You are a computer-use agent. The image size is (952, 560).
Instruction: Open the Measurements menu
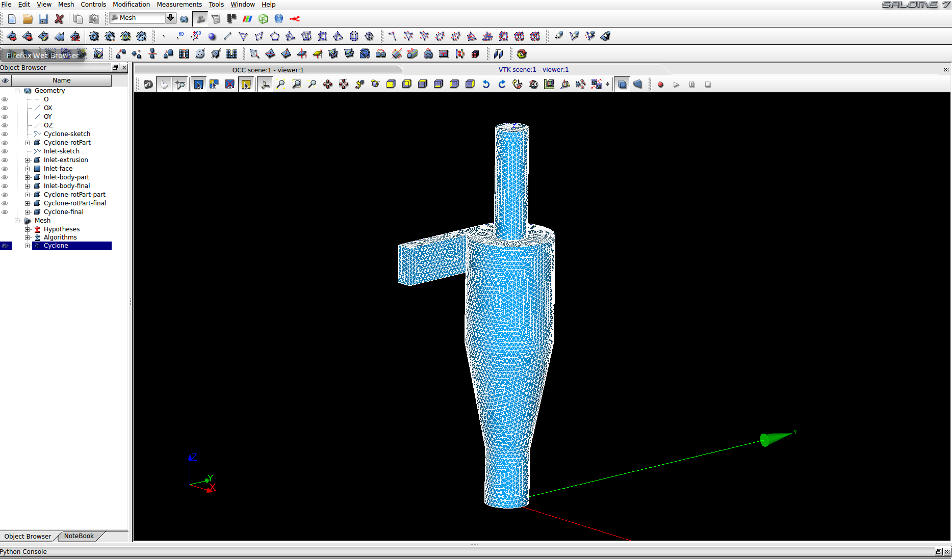click(x=179, y=5)
